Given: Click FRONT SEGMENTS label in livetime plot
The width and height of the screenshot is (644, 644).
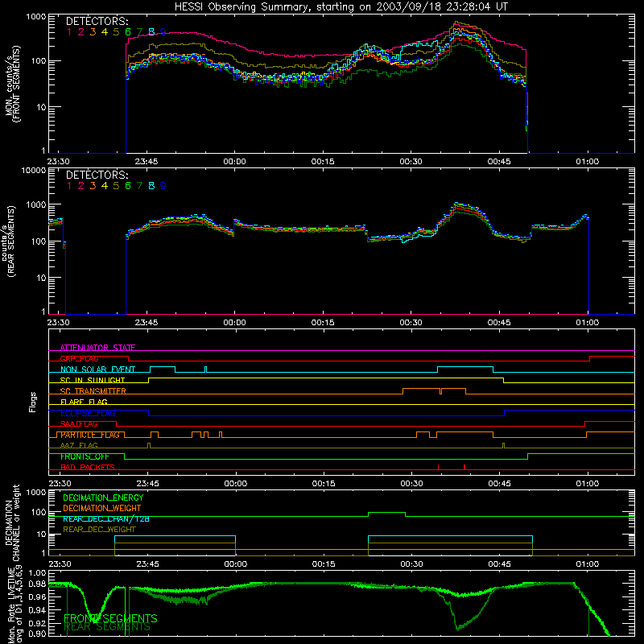Looking at the screenshot, I should [x=110, y=618].
